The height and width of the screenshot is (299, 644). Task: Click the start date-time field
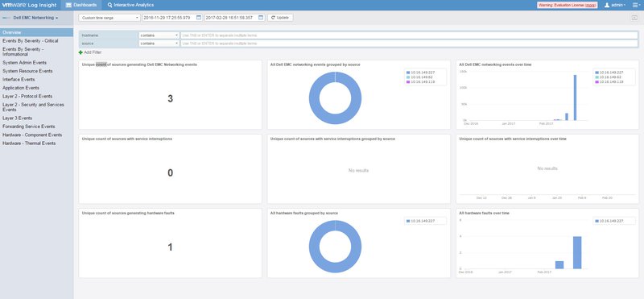(172, 18)
